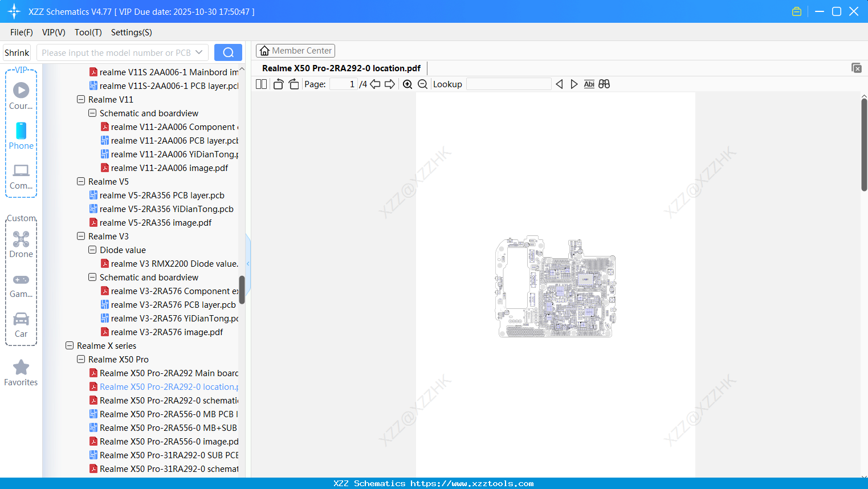The width and height of the screenshot is (868, 489).
Task: Click the Shrink button
Action: coord(17,52)
